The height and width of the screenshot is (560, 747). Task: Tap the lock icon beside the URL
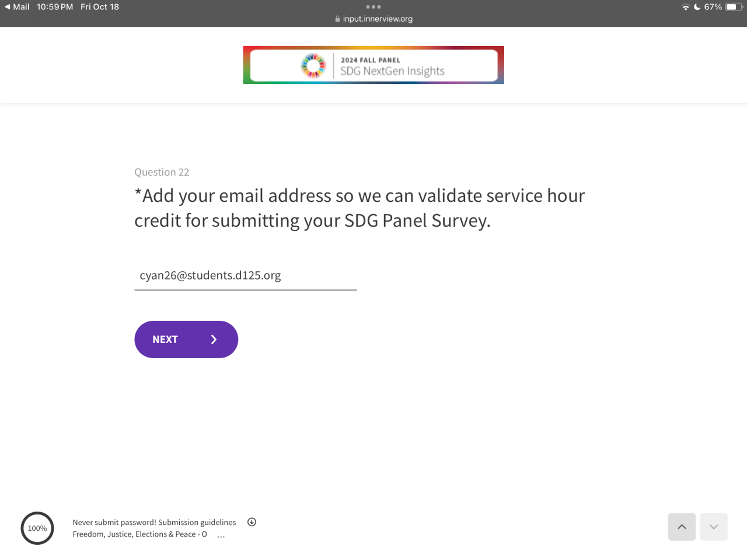coord(337,19)
